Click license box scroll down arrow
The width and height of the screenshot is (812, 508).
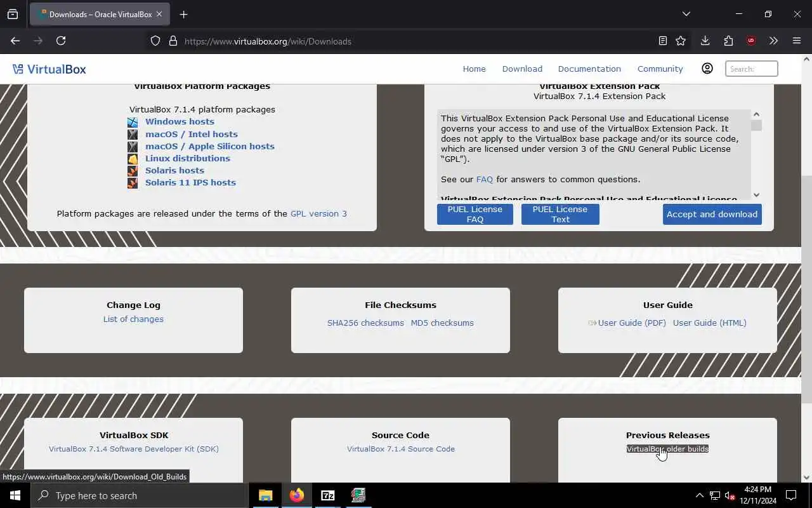point(756,195)
